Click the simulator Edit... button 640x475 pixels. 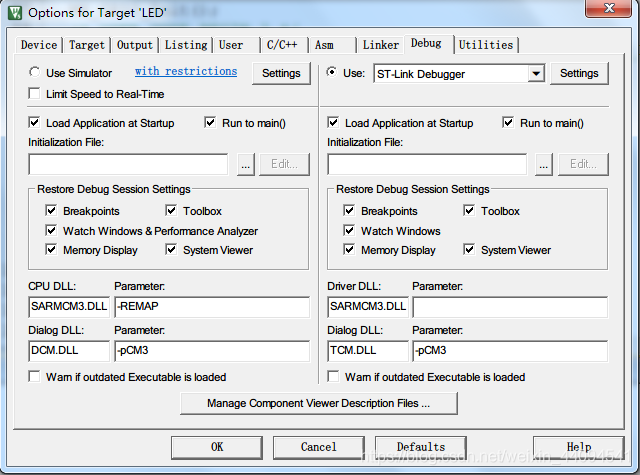click(x=284, y=164)
